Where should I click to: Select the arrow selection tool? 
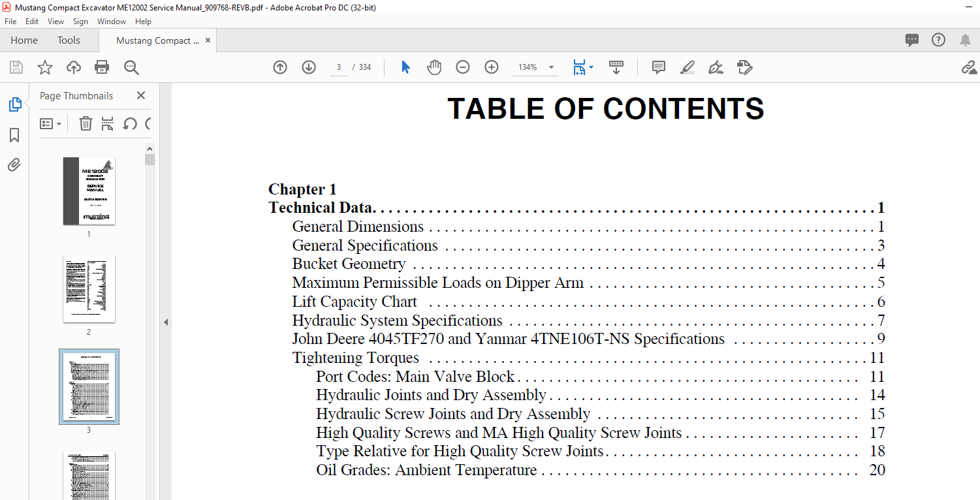point(405,67)
